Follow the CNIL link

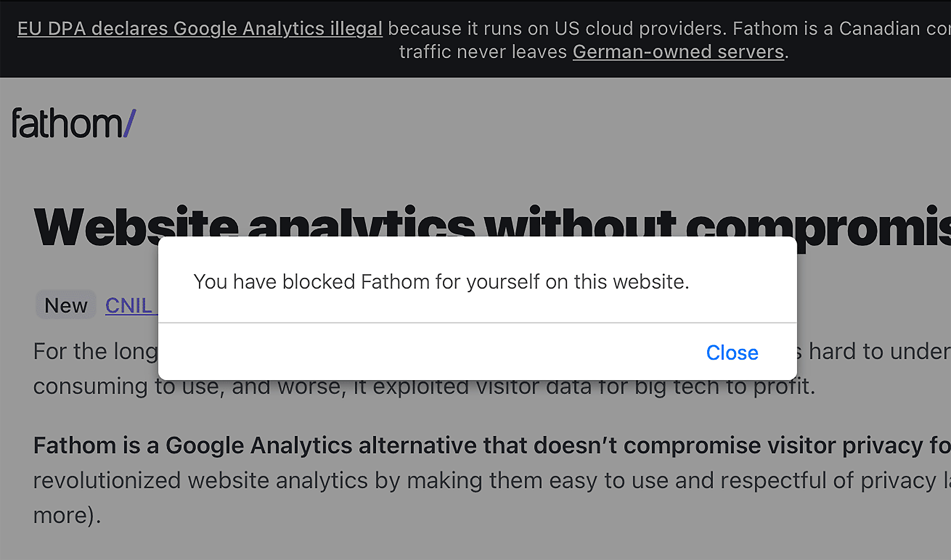pyautogui.click(x=128, y=305)
